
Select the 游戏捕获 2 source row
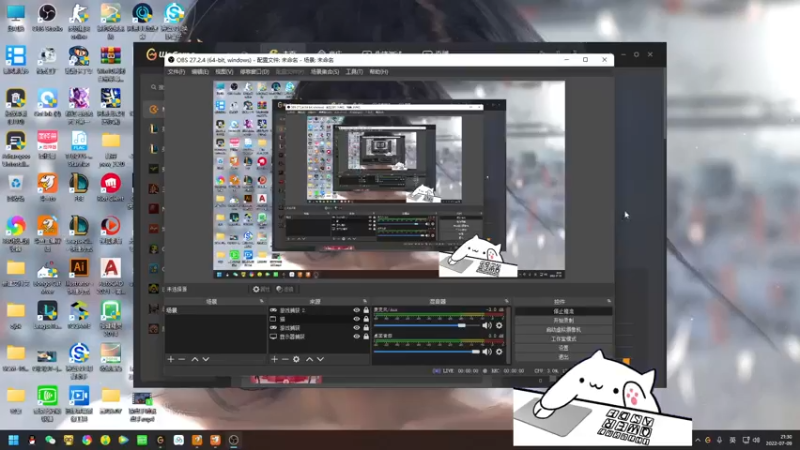point(318,310)
